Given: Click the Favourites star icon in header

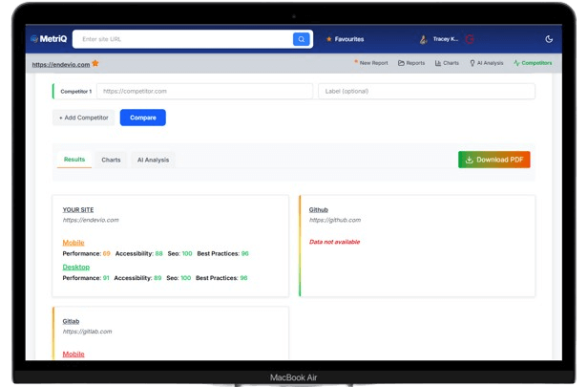Looking at the screenshot, I should (329, 39).
